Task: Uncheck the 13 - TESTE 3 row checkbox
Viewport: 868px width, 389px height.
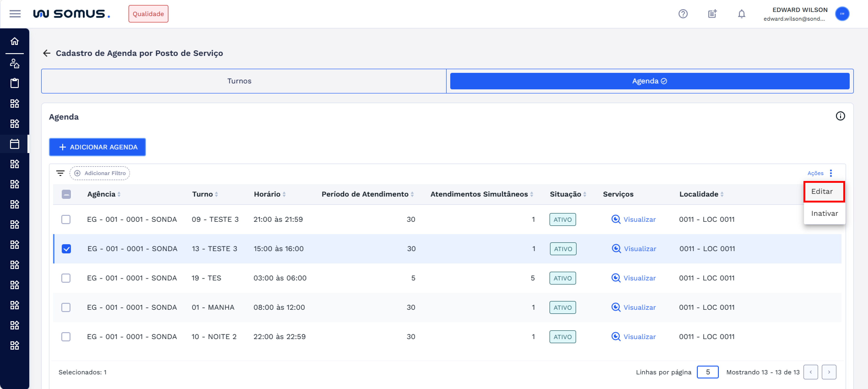Action: pos(66,249)
